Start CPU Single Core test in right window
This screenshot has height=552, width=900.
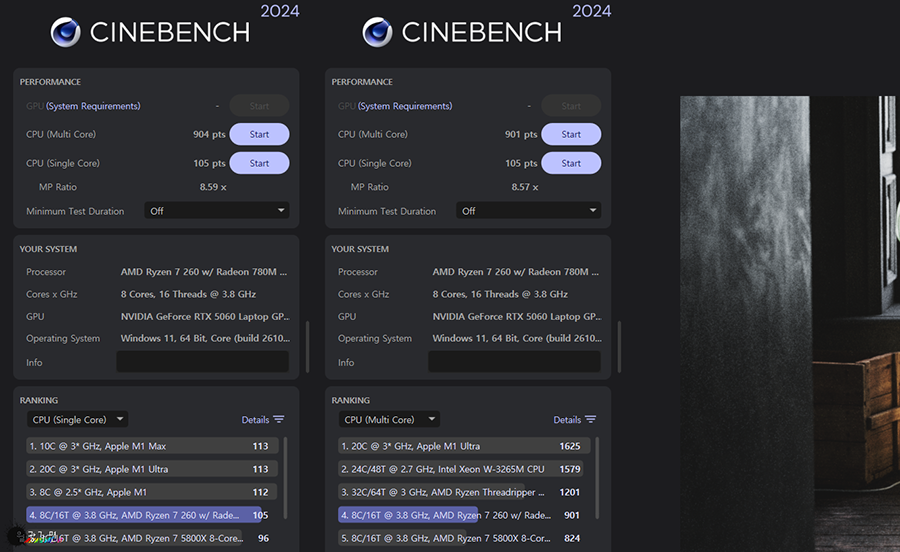tap(571, 163)
